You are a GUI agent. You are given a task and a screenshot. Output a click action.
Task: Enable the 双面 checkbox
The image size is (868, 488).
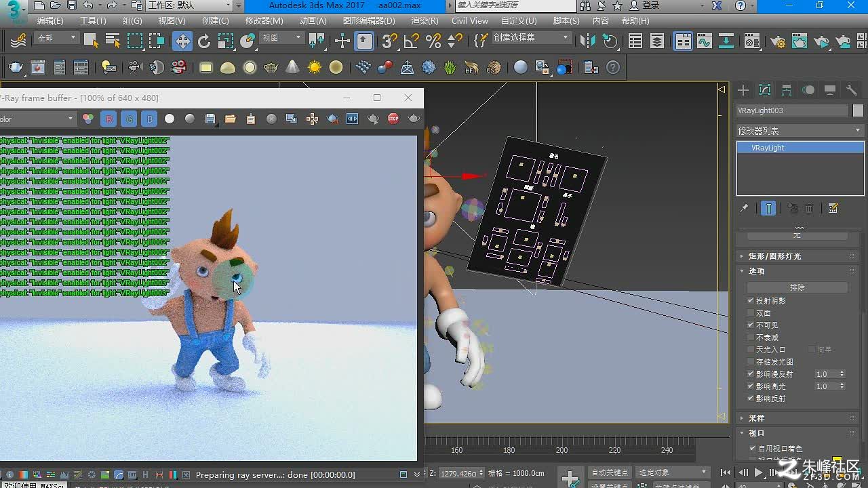751,313
